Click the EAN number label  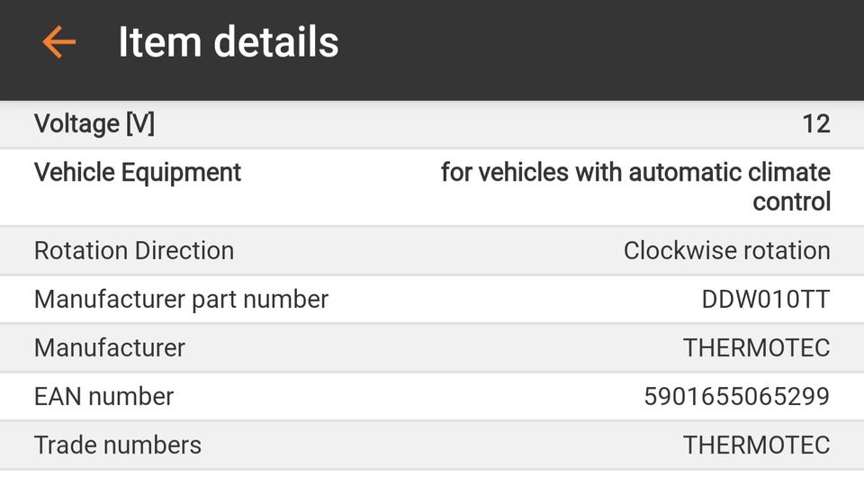[103, 396]
